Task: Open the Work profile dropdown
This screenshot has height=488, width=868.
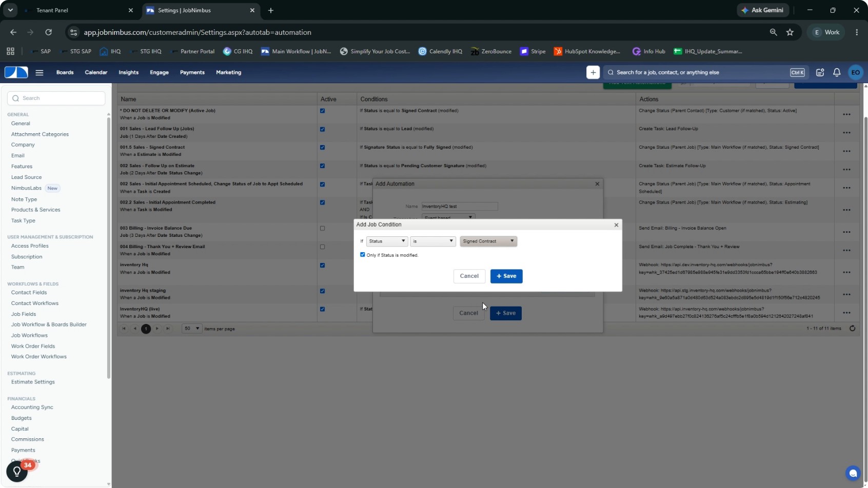Action: pyautogui.click(x=826, y=32)
